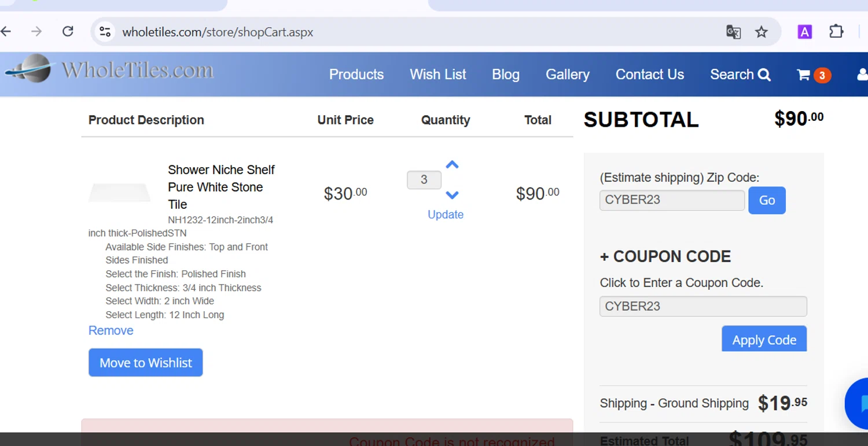Click the quantity field showing 3
Image resolution: width=868 pixels, height=446 pixels.
click(424, 180)
